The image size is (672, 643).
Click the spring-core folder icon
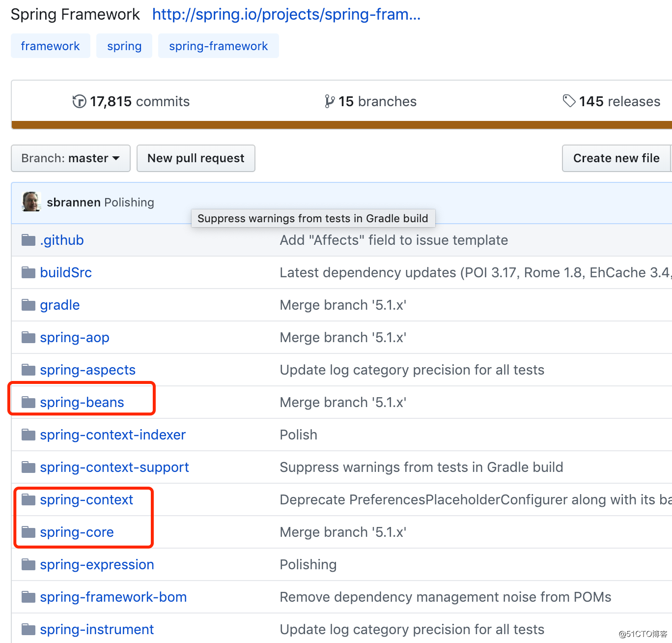click(x=28, y=532)
